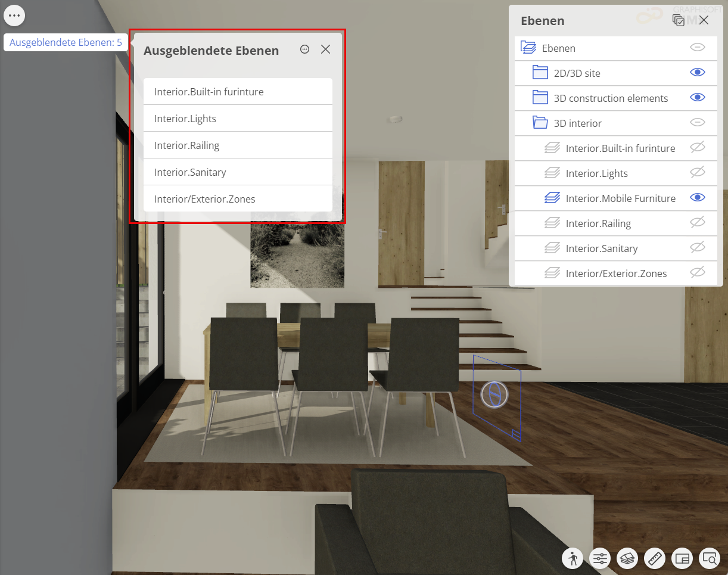The image size is (728, 575).
Task: Click the 'Ausgeblendete Ebenen: 5' label
Action: click(66, 42)
